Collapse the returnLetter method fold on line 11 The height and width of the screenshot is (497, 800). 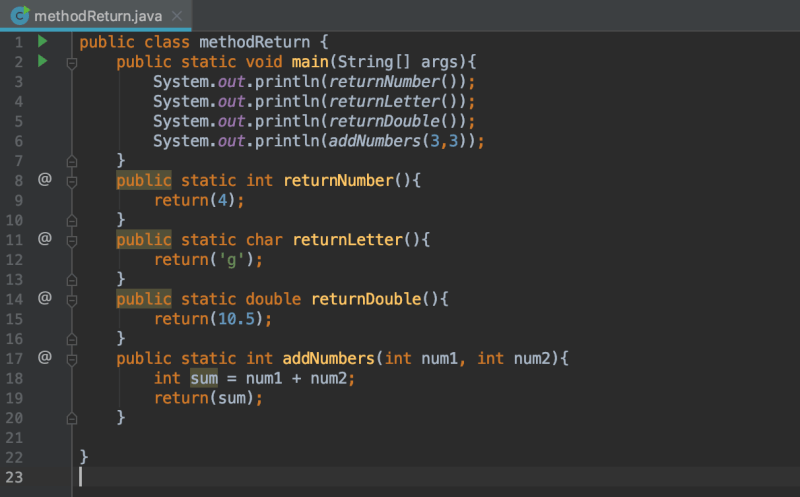pyautogui.click(x=72, y=241)
